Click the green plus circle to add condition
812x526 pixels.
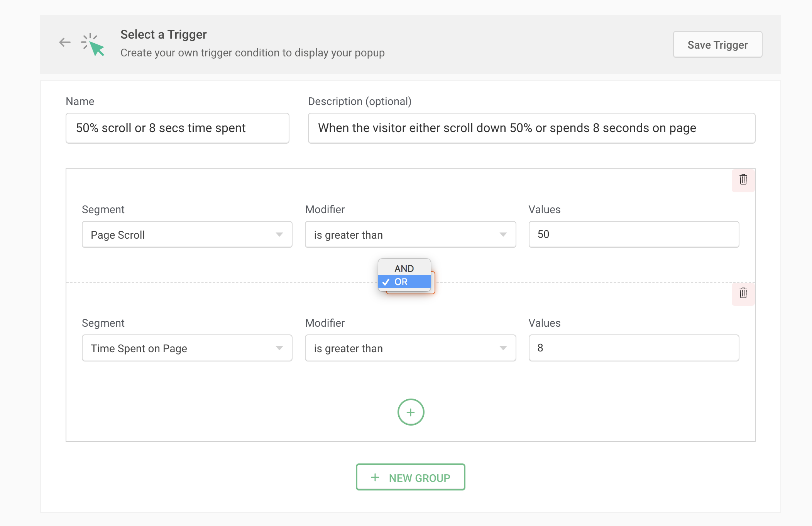(411, 412)
